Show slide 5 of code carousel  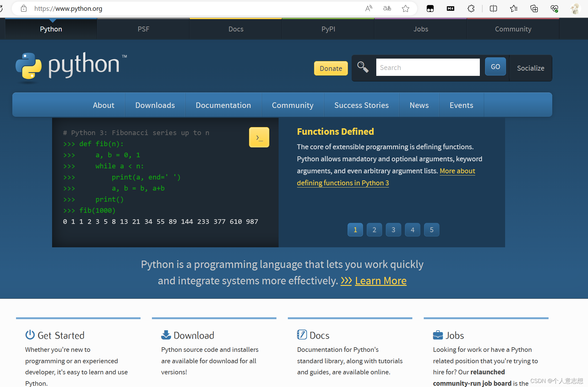pos(432,230)
